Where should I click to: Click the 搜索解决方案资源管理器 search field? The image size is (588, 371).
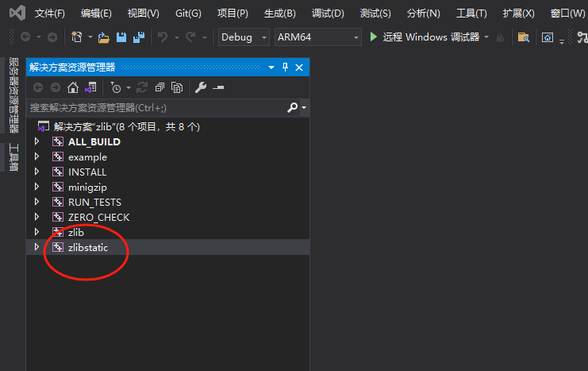[x=156, y=108]
